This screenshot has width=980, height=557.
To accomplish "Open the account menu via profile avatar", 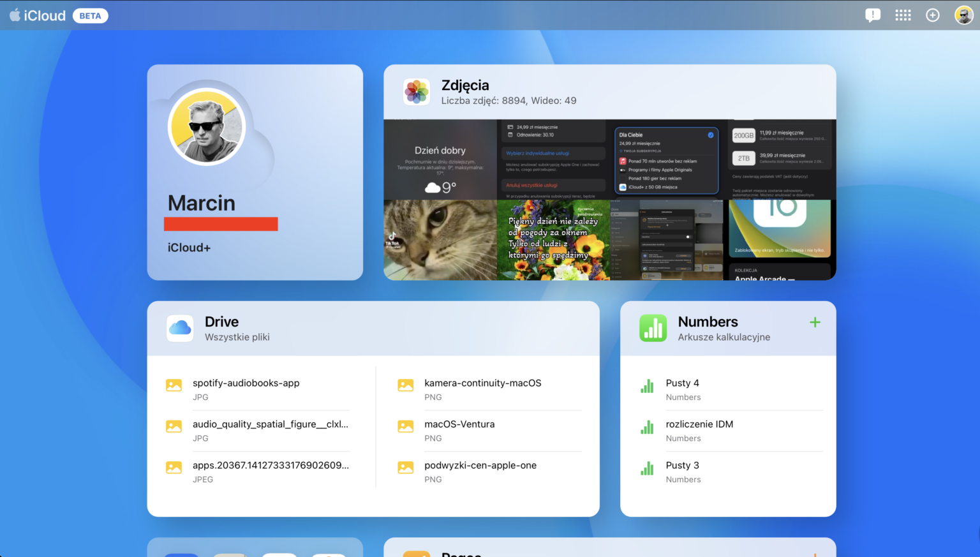I will point(963,15).
